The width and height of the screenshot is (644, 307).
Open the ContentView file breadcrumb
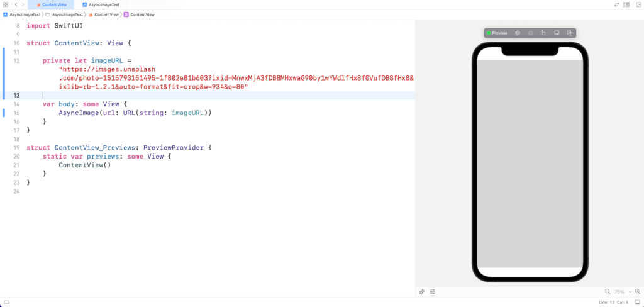coord(103,14)
